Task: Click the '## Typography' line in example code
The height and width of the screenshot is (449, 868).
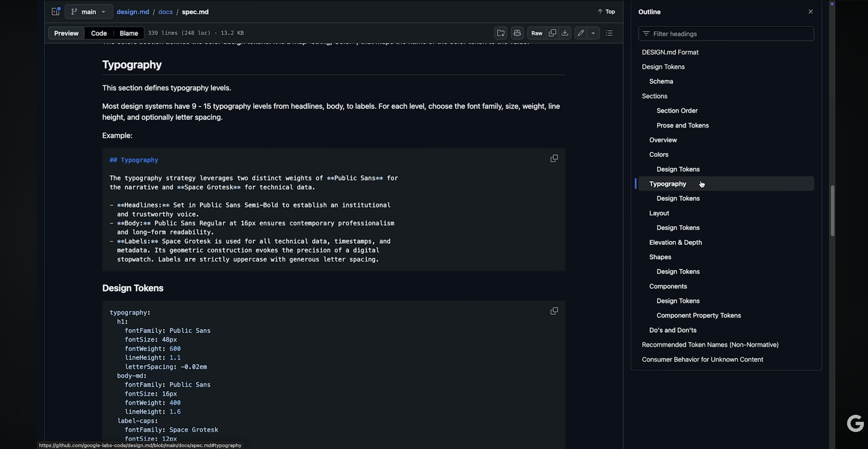Action: 134,160
